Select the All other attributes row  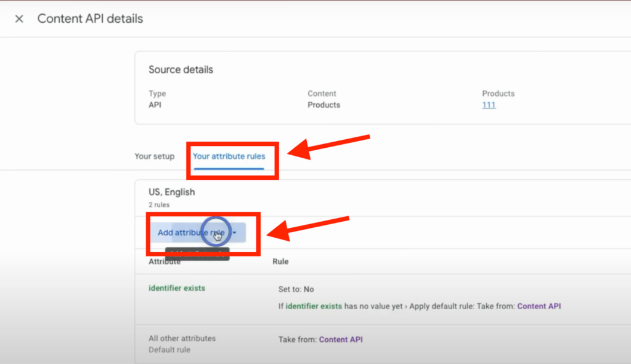[383, 344]
